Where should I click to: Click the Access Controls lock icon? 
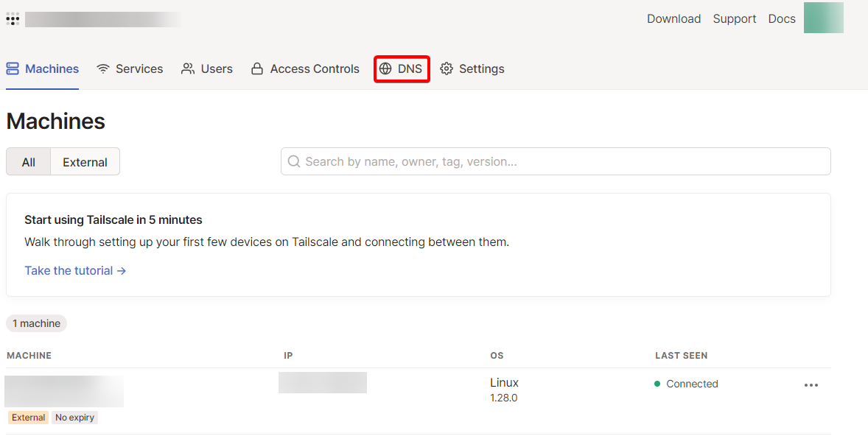tap(257, 68)
